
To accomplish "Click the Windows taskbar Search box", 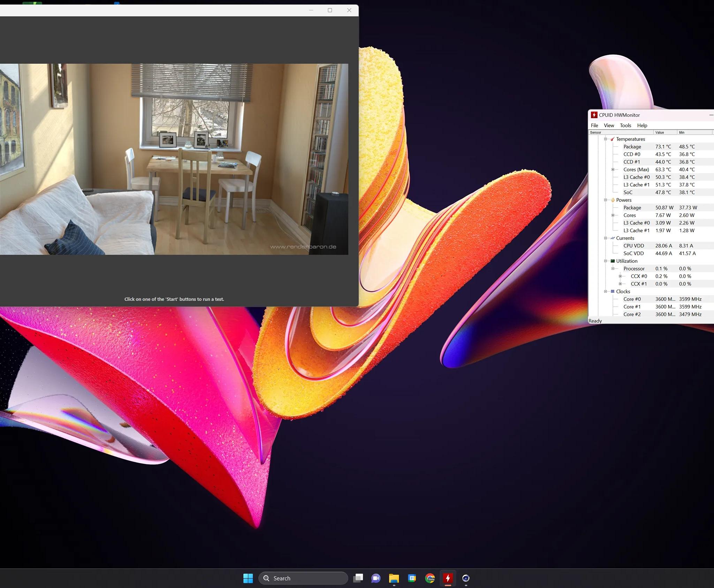I will [x=303, y=578].
